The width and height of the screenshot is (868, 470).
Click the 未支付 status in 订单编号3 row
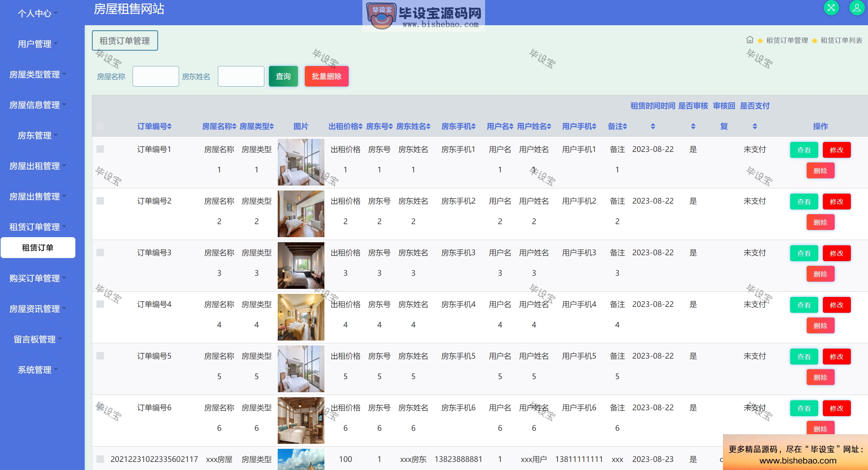point(754,253)
